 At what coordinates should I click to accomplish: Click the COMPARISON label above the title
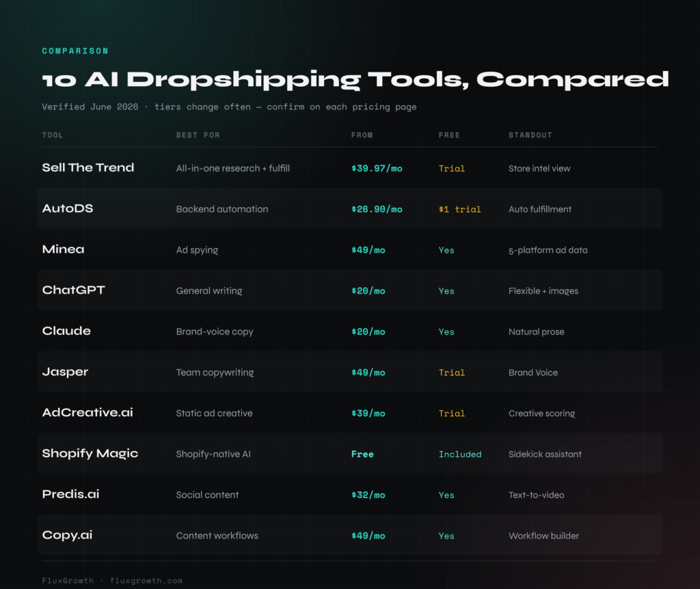[x=75, y=51]
